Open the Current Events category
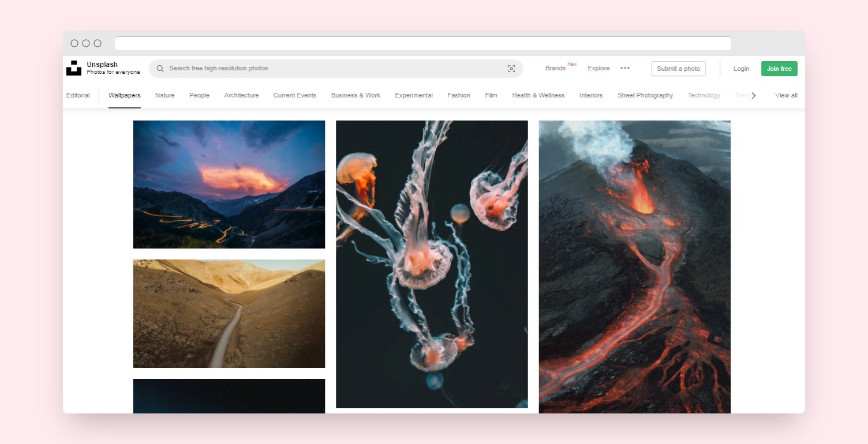This screenshot has width=868, height=444. point(295,95)
